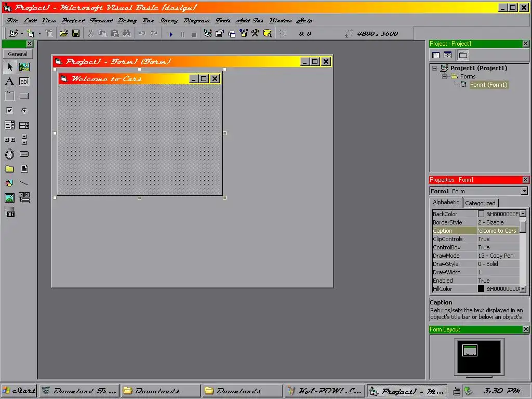Select the Image control tool in toolbox
The width and height of the screenshot is (532, 399).
(10, 197)
